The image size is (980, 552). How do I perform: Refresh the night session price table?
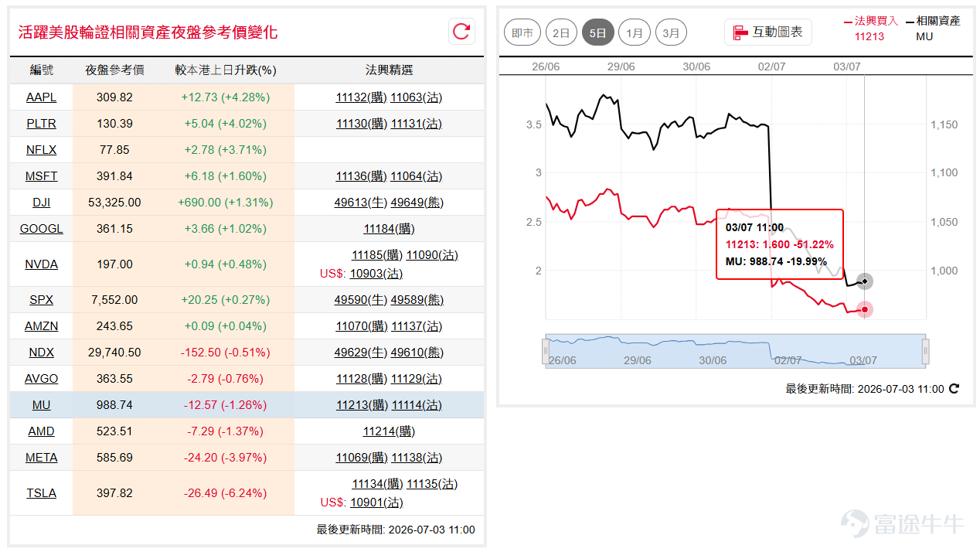[x=461, y=32]
